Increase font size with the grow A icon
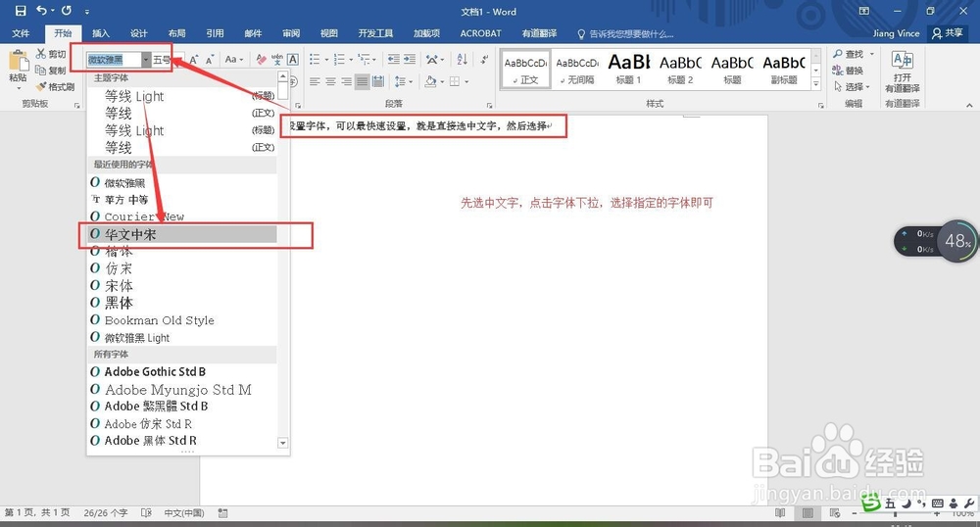This screenshot has height=527, width=980. tap(194, 60)
